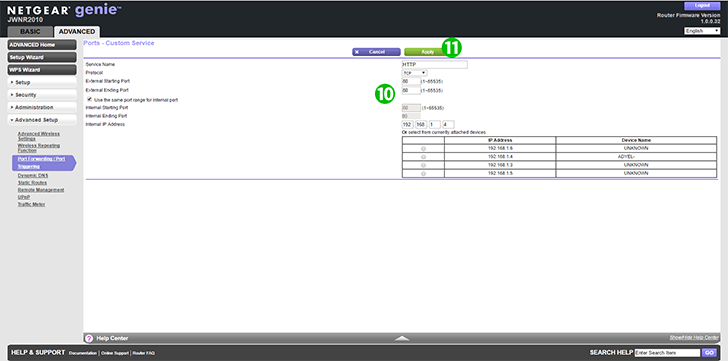The width and height of the screenshot is (728, 361).
Task: Click the External Starting Port field
Action: [x=411, y=82]
